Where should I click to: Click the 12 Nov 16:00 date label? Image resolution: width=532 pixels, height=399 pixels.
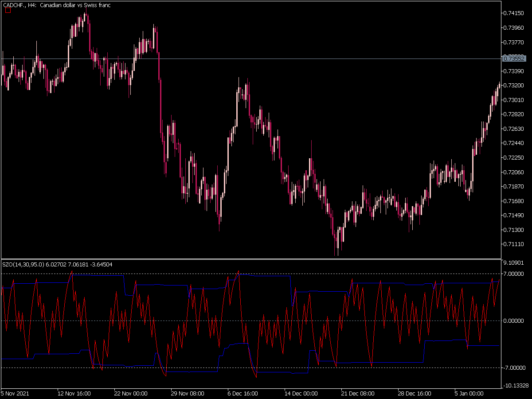coord(74,393)
